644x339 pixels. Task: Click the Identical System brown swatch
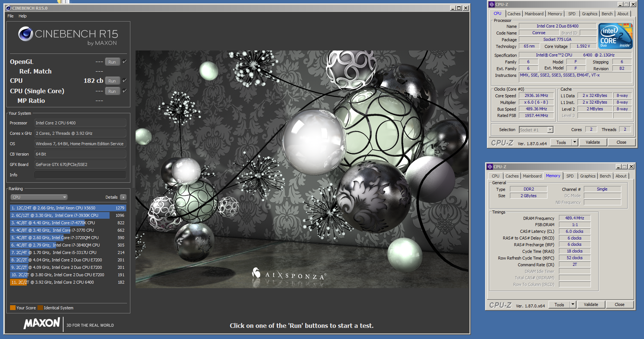coord(40,308)
